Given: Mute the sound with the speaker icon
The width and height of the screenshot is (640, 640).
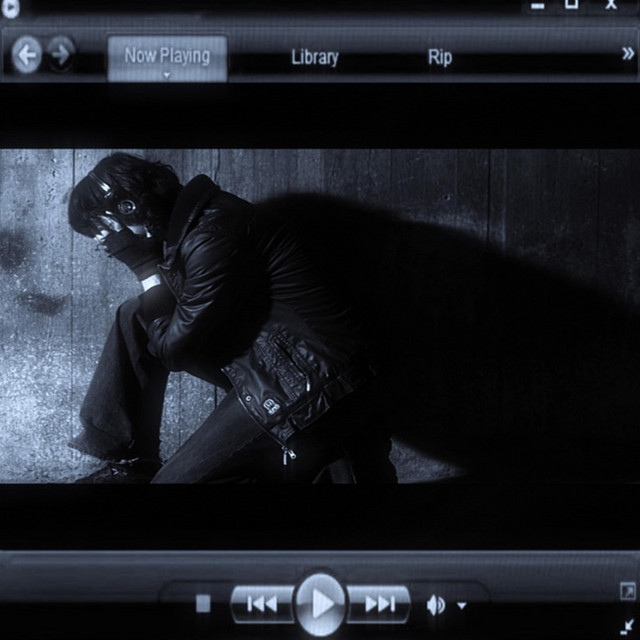Looking at the screenshot, I should pos(436,604).
